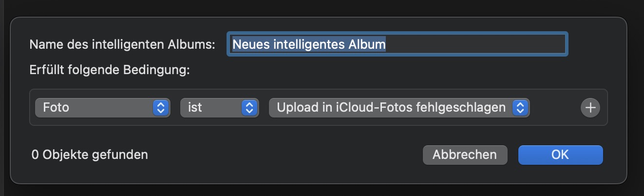Click the dialog background between status text and Abbrechen
The image size is (644, 196).
point(283,155)
